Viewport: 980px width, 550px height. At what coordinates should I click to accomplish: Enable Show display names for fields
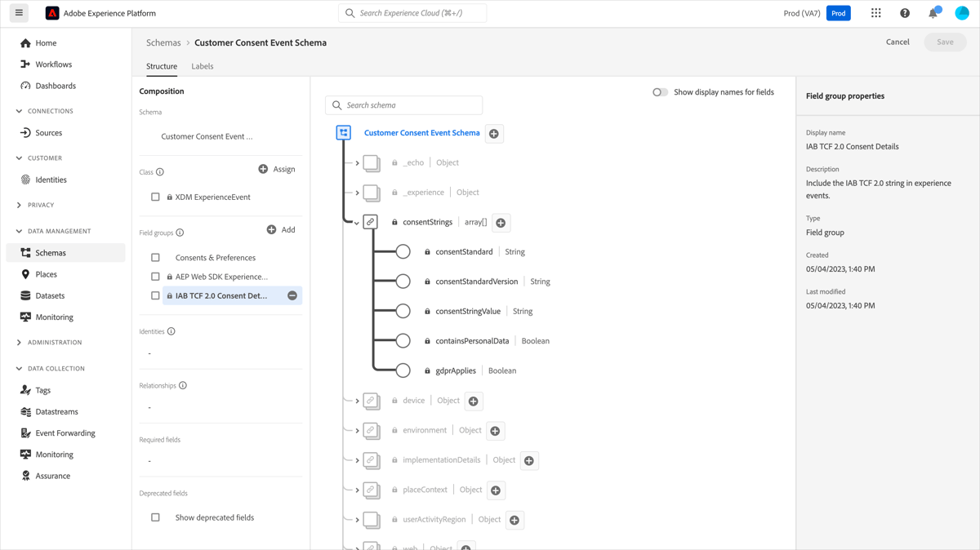[660, 92]
